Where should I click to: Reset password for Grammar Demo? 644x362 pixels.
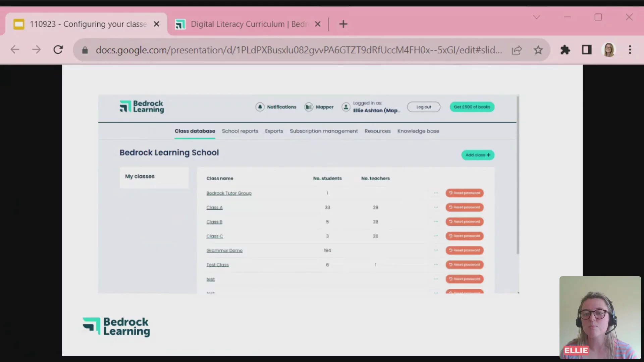[465, 250]
